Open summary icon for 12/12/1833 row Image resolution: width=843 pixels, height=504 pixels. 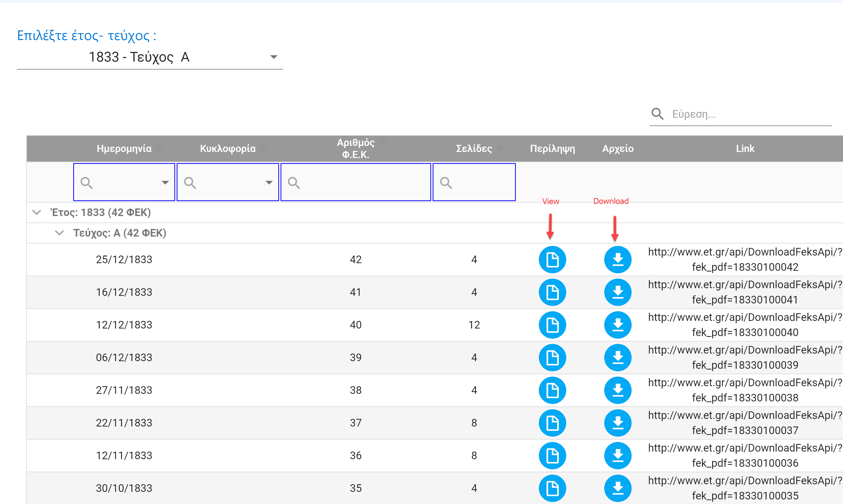tap(552, 325)
